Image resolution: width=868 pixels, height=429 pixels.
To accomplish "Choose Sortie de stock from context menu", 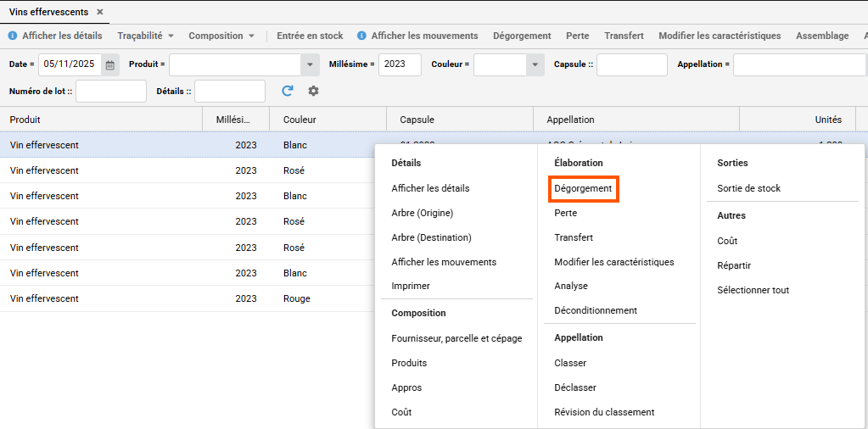I will [x=748, y=188].
